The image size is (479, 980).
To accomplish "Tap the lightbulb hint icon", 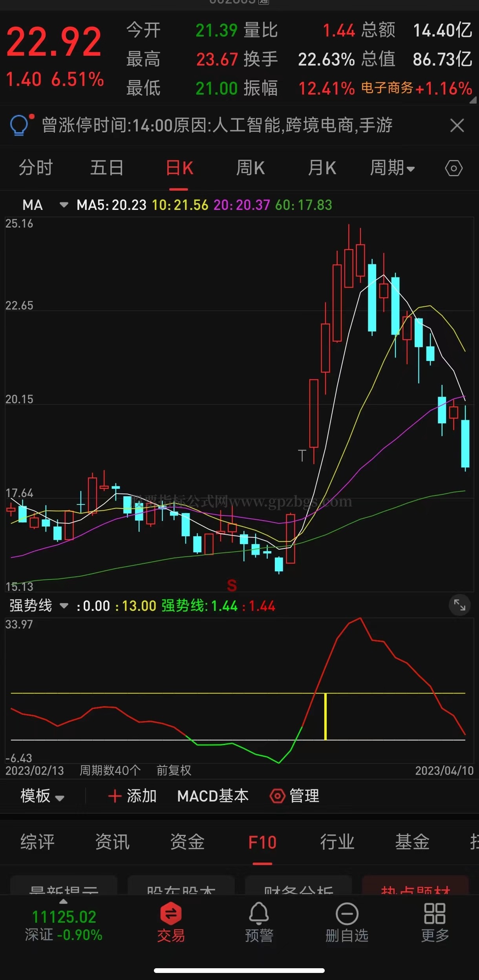I will pos(20,125).
